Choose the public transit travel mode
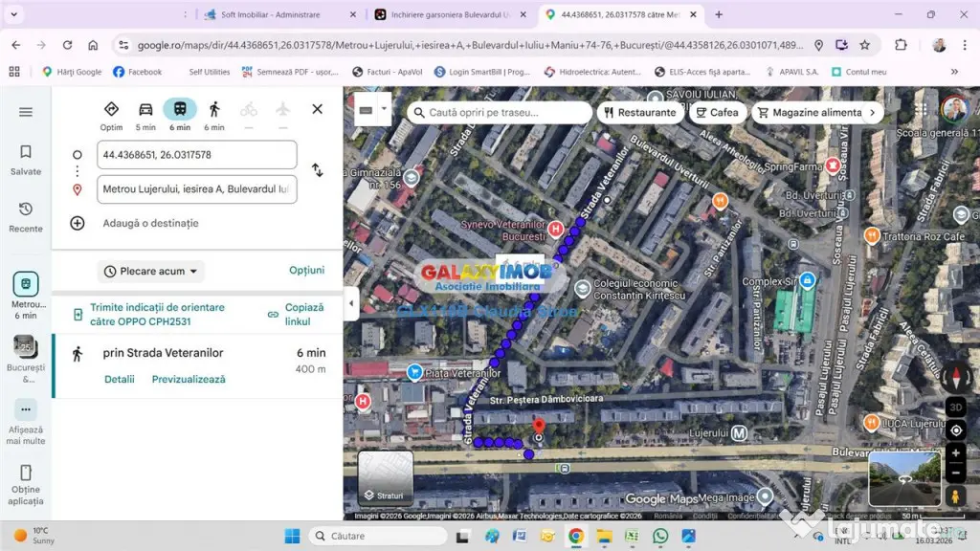 click(x=180, y=110)
